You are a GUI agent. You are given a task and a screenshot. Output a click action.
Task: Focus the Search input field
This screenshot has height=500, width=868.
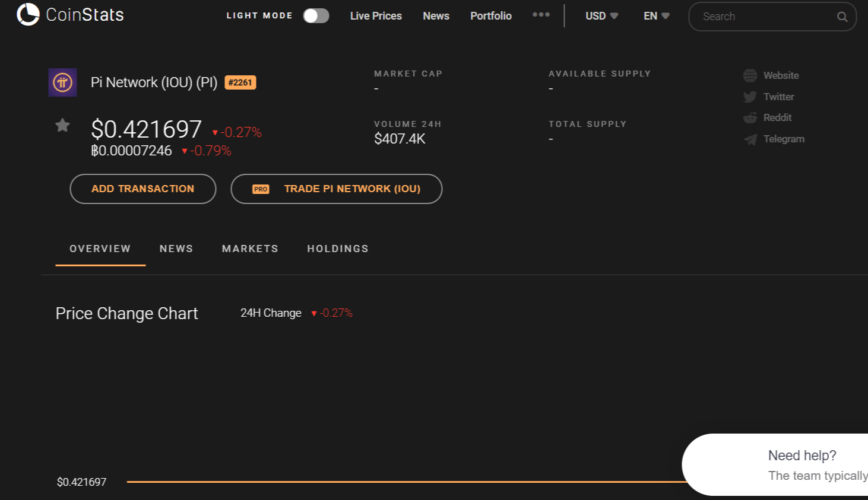[772, 17]
